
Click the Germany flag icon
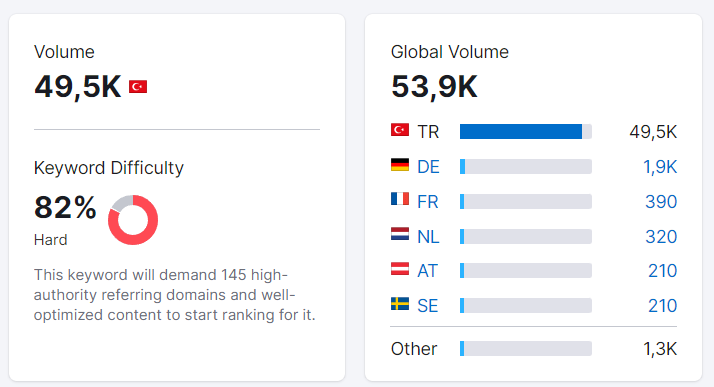click(x=400, y=165)
